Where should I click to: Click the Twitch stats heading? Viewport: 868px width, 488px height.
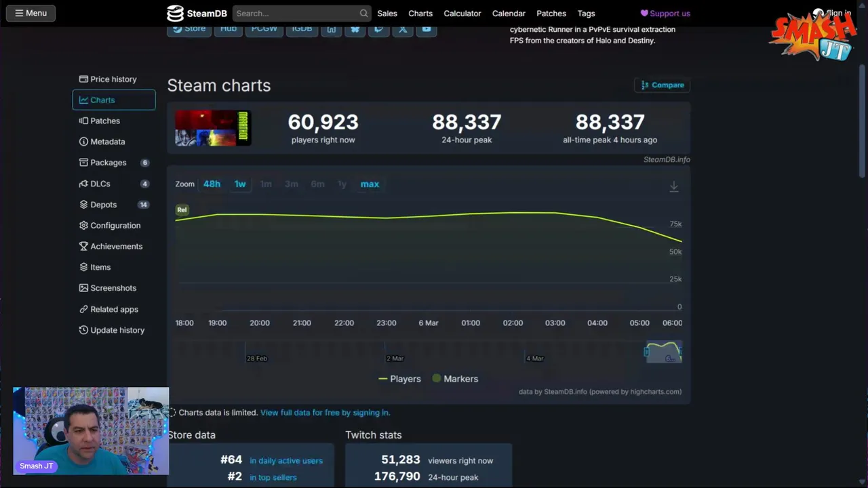[x=374, y=434]
